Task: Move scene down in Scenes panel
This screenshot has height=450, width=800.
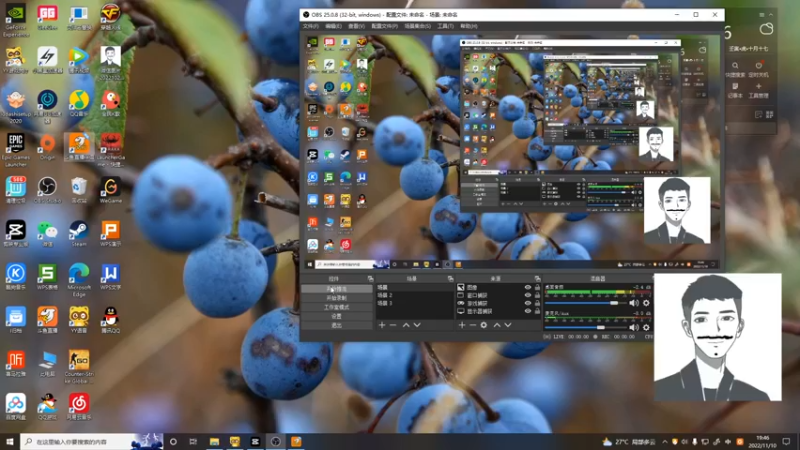Action: coord(417,325)
